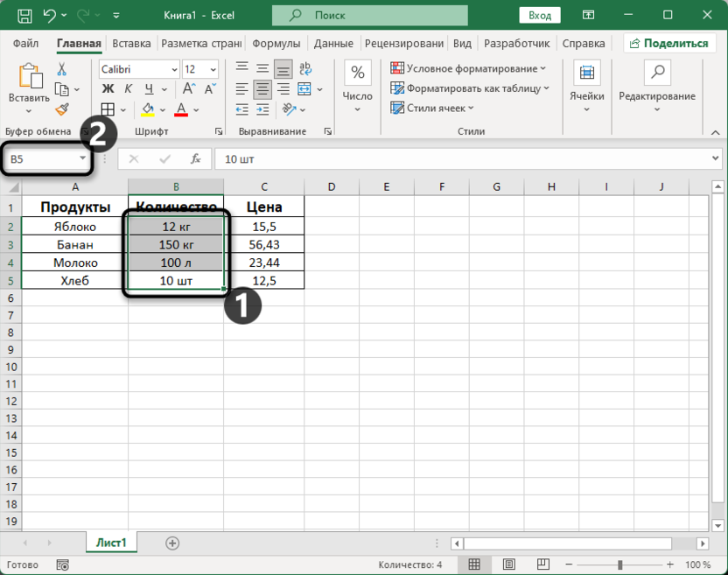Toggle bottom vertical alignment

click(x=283, y=69)
